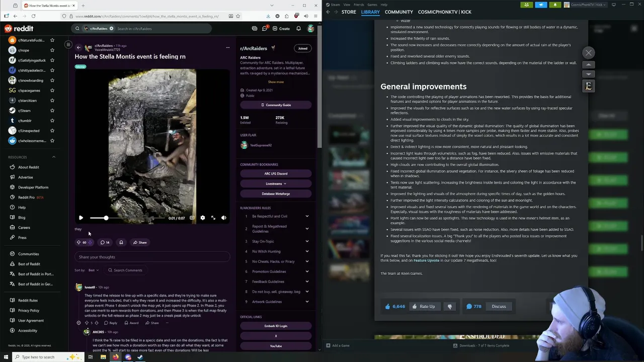The height and width of the screenshot is (362, 644).
Task: Play the Reddit post video
Action: click(81, 218)
